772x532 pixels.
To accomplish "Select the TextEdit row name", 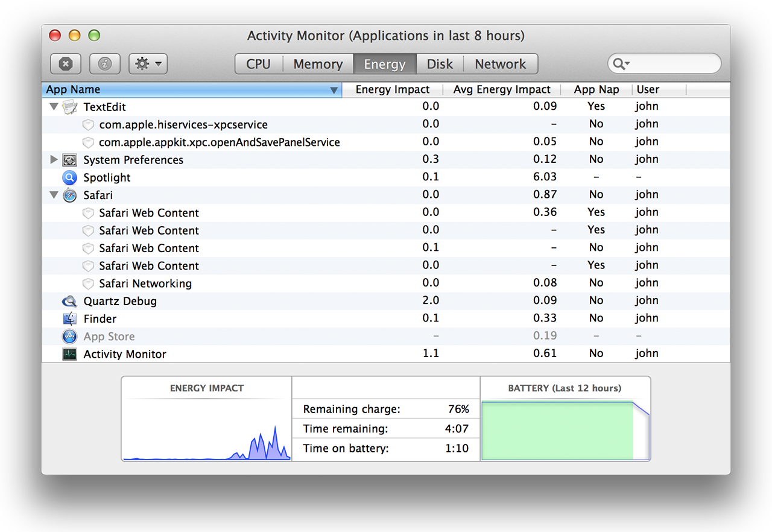I will pos(105,107).
